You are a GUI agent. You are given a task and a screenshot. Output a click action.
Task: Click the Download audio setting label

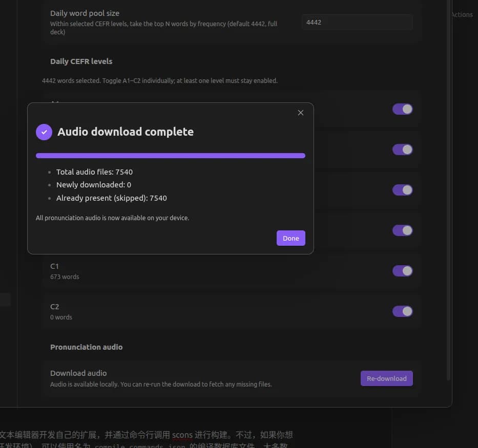(x=78, y=373)
